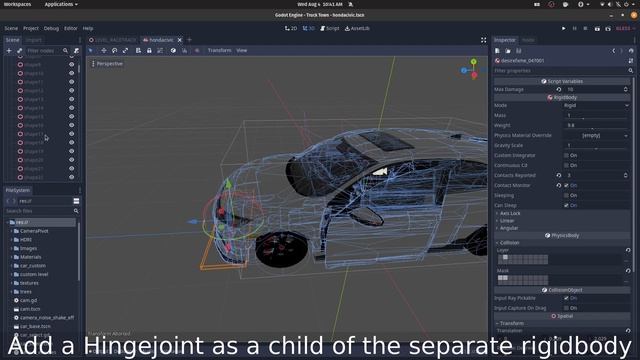Reset Contacts Reported to its default value
The height and width of the screenshot is (360, 640).
559,175
